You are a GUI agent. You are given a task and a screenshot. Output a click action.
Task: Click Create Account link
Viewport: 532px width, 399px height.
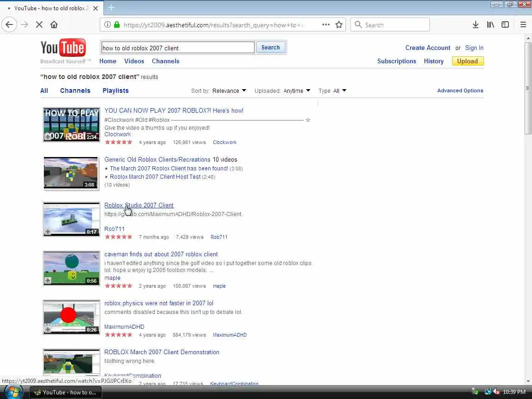pyautogui.click(x=428, y=48)
